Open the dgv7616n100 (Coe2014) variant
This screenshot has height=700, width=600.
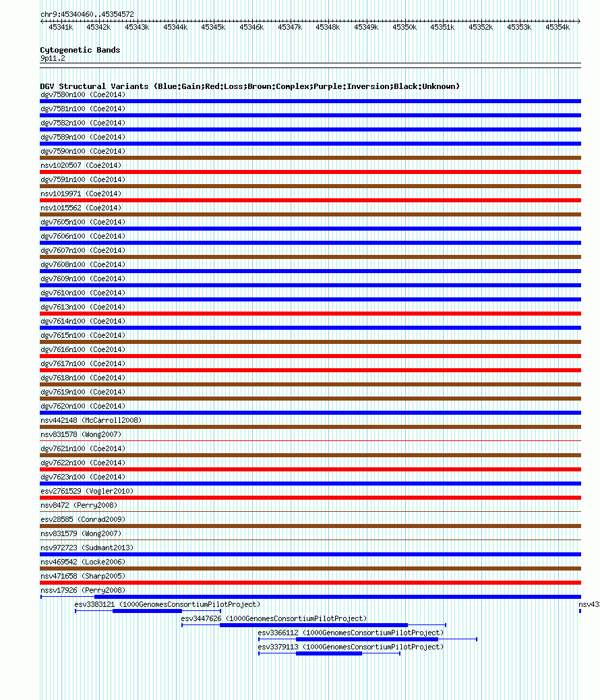[83, 349]
